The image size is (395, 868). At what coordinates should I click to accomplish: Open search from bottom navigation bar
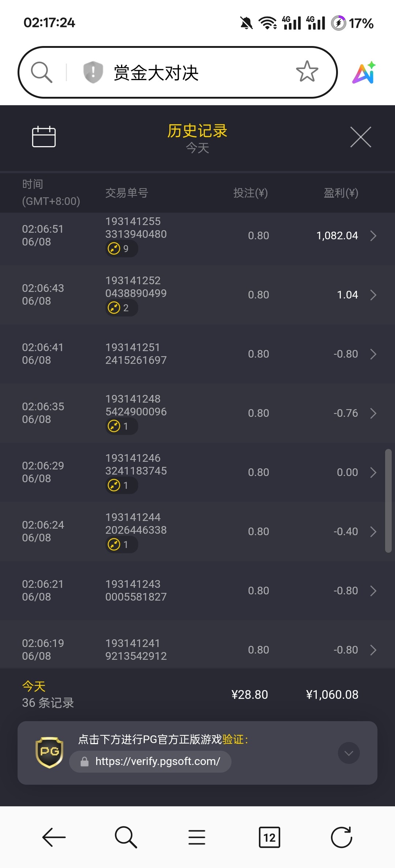[126, 837]
